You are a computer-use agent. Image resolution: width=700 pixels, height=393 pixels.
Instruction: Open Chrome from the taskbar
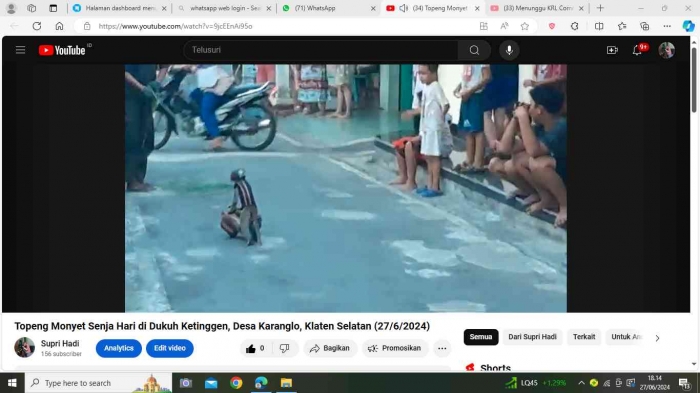(236, 383)
